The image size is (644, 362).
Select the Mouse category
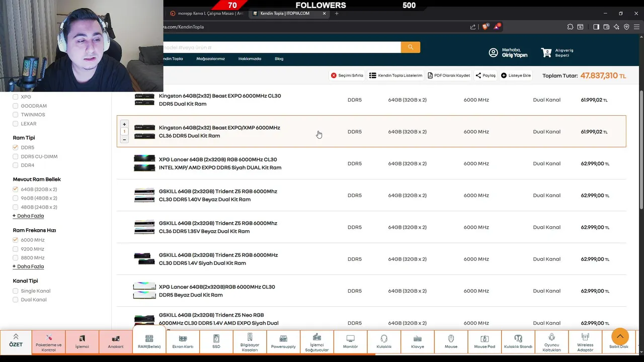click(451, 342)
